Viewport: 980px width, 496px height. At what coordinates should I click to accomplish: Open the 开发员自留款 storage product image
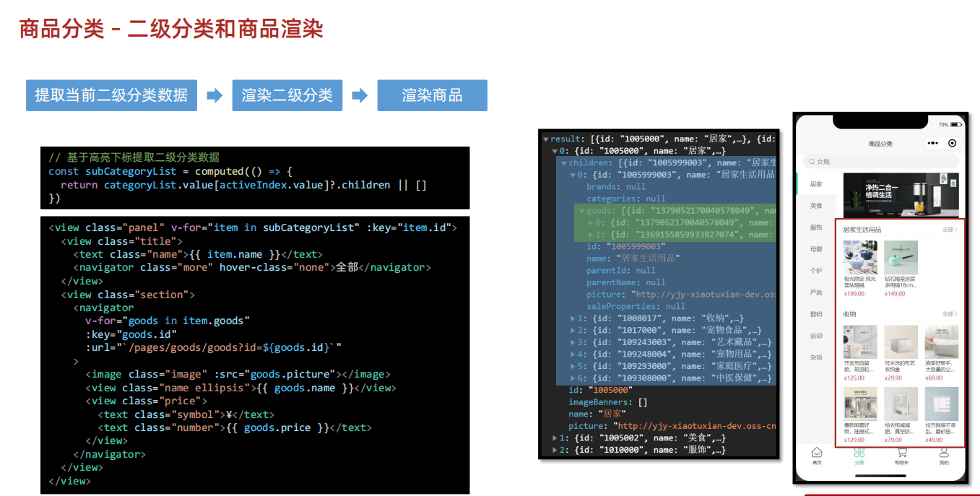coord(860,341)
